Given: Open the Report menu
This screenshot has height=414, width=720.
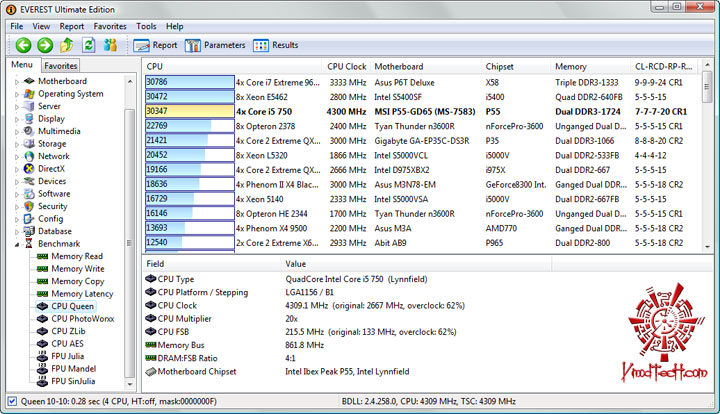Looking at the screenshot, I should coord(72,26).
